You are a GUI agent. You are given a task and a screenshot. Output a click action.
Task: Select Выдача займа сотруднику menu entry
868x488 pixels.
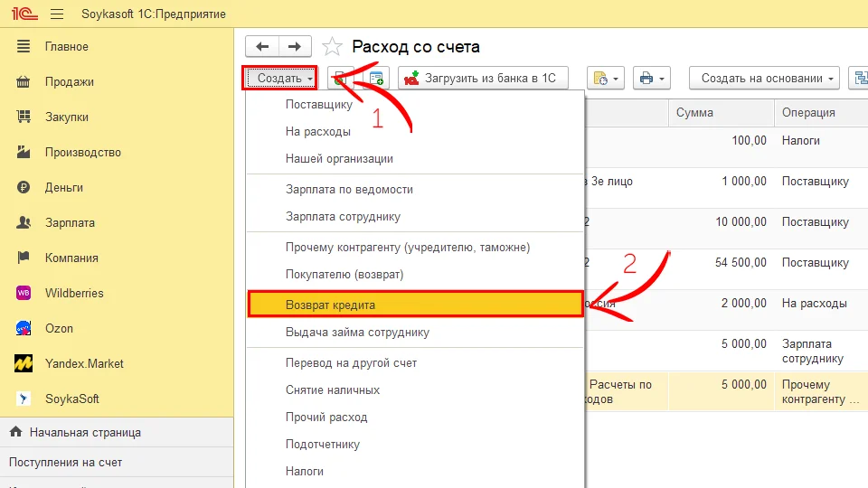(357, 332)
